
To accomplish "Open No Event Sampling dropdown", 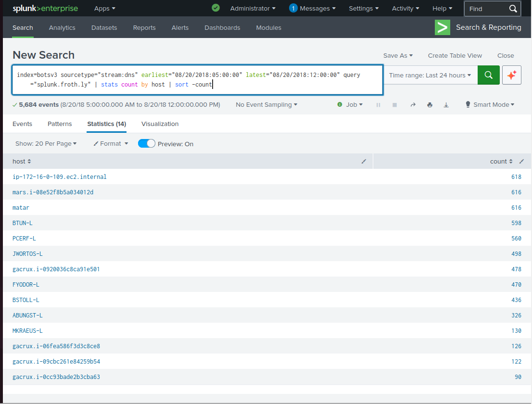I will pos(266,105).
